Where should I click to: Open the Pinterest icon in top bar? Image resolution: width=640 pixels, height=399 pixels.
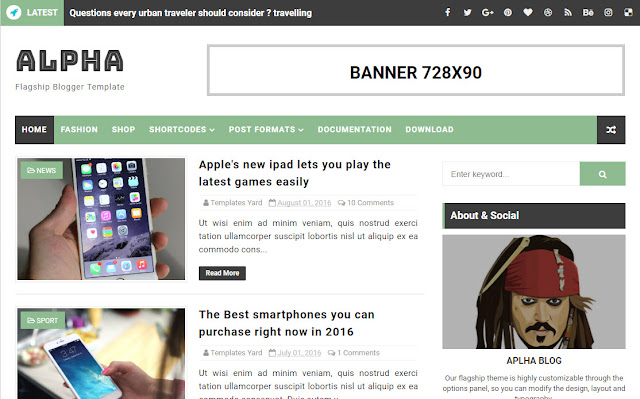(x=508, y=12)
